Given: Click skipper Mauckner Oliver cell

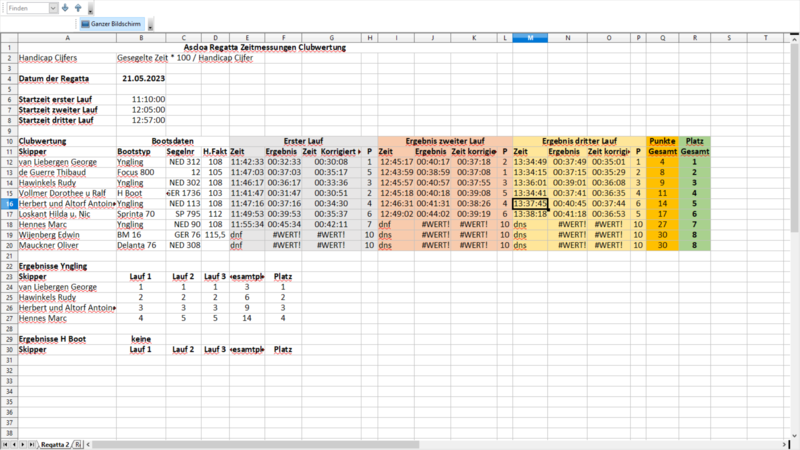Looking at the screenshot, I should pos(67,245).
